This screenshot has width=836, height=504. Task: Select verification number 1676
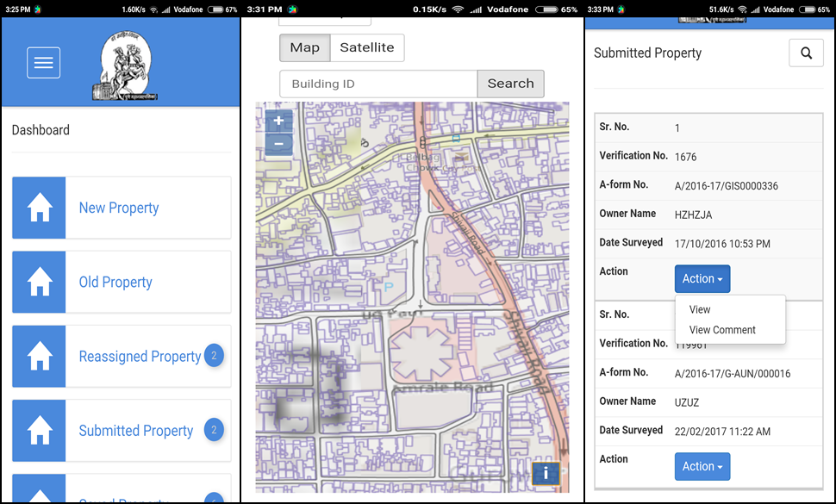tap(686, 157)
